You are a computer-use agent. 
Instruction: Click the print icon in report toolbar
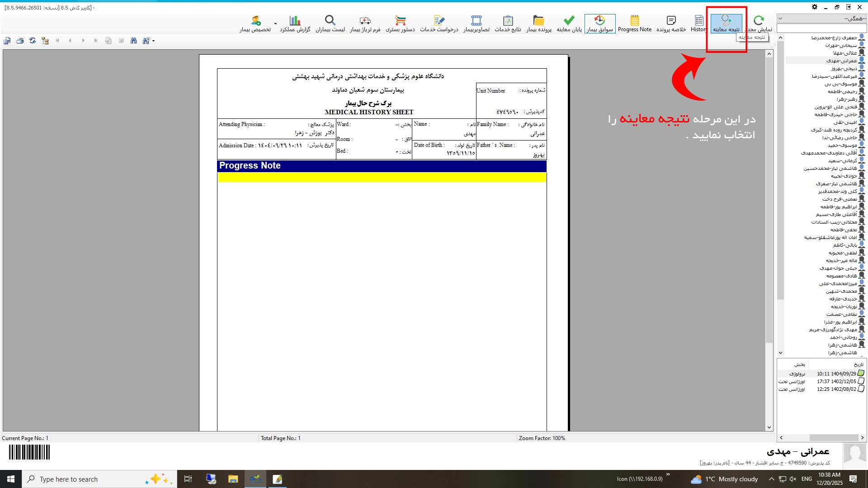[x=20, y=41]
